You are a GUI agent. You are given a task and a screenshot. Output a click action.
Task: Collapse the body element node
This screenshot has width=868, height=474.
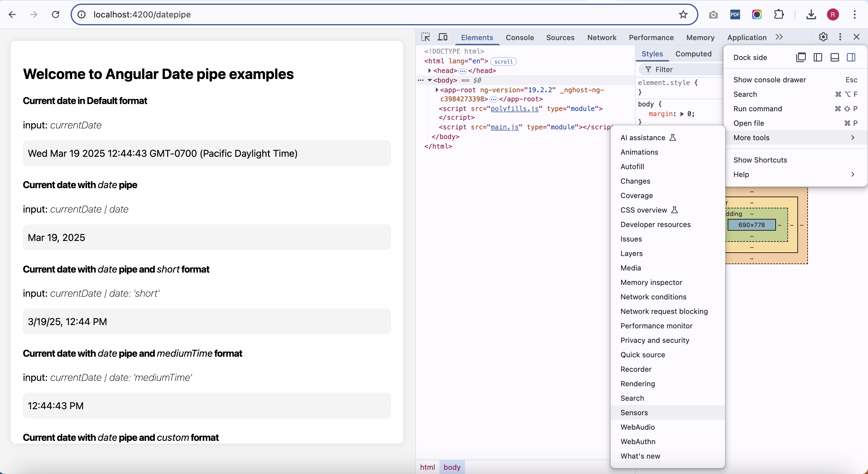[x=429, y=80]
